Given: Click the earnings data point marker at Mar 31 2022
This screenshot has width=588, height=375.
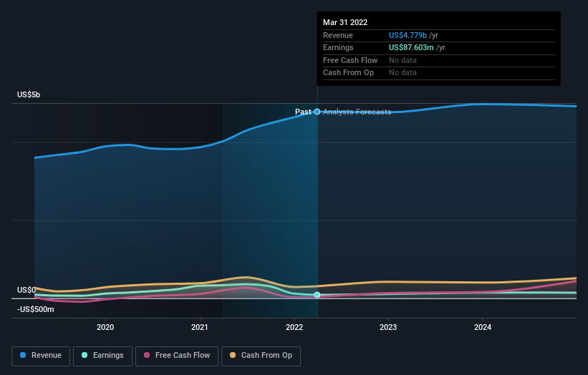Looking at the screenshot, I should 317,295.
